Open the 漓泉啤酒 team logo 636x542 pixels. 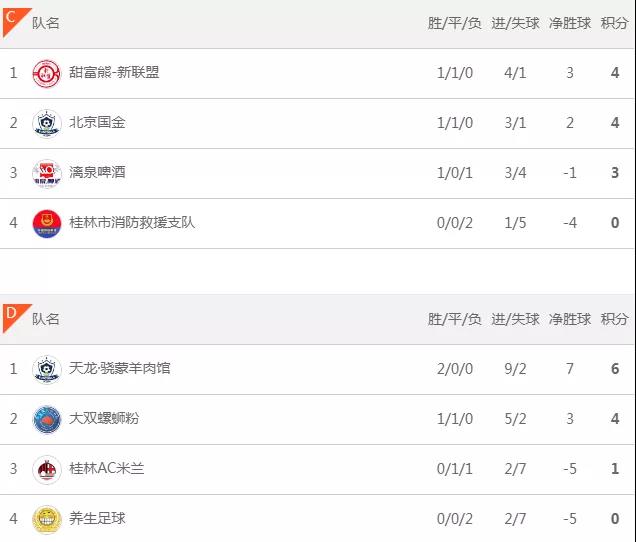(x=47, y=174)
